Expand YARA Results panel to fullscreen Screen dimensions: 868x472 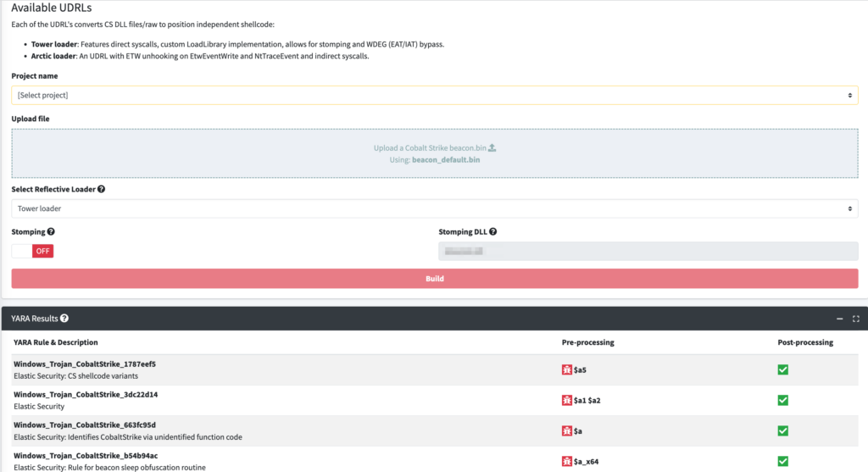pyautogui.click(x=856, y=319)
